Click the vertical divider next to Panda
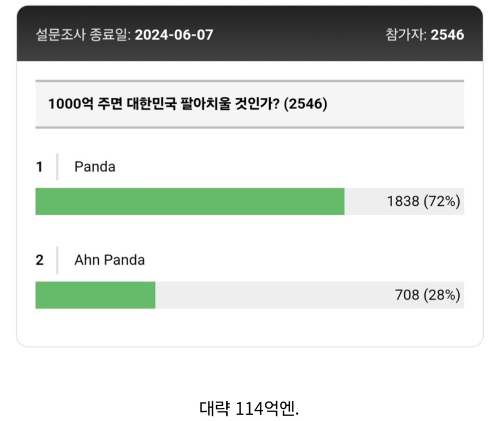 click(x=57, y=167)
